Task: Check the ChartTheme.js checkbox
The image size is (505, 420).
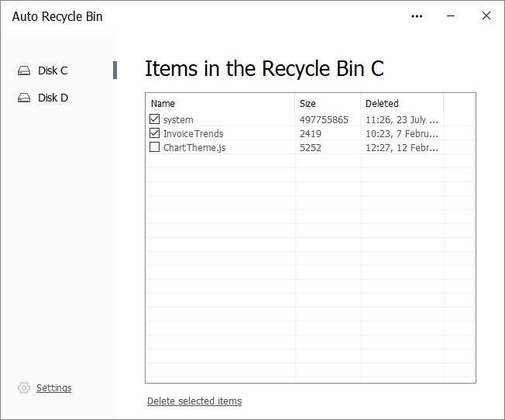Action: coord(155,147)
